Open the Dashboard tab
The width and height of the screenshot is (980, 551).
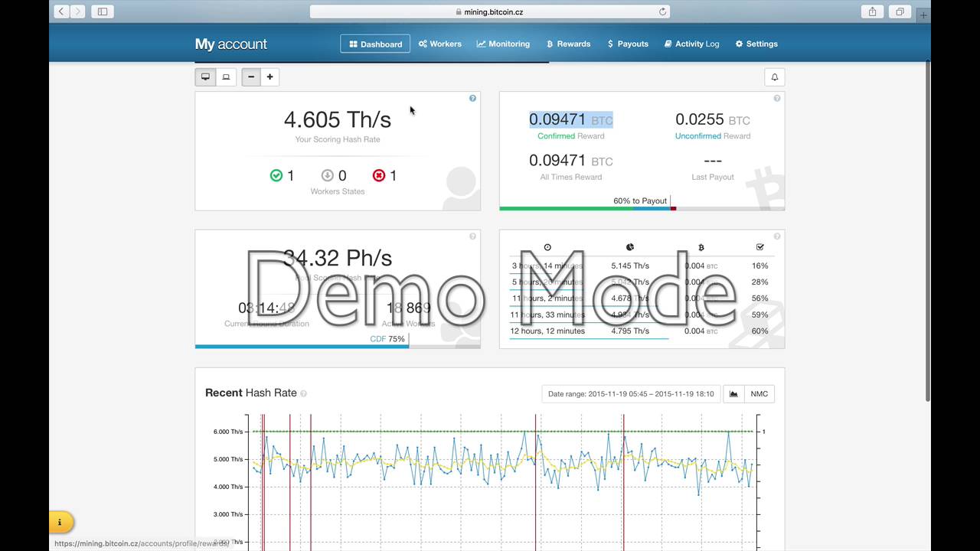[x=375, y=44]
